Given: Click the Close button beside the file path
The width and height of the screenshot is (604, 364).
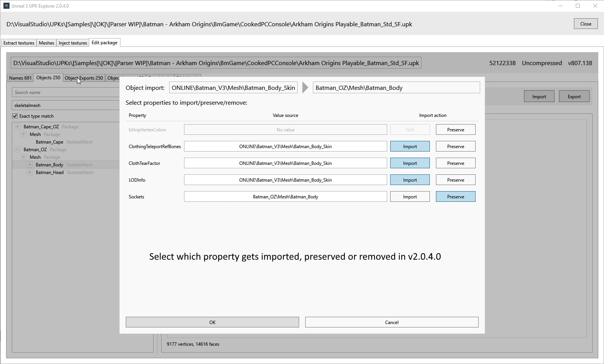Looking at the screenshot, I should (x=585, y=24).
